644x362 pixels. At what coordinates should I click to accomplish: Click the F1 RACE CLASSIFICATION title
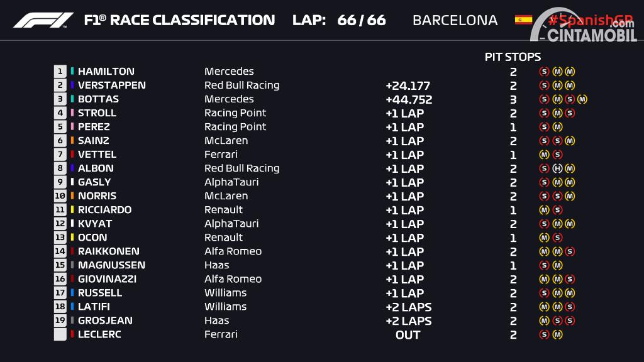tap(179, 20)
